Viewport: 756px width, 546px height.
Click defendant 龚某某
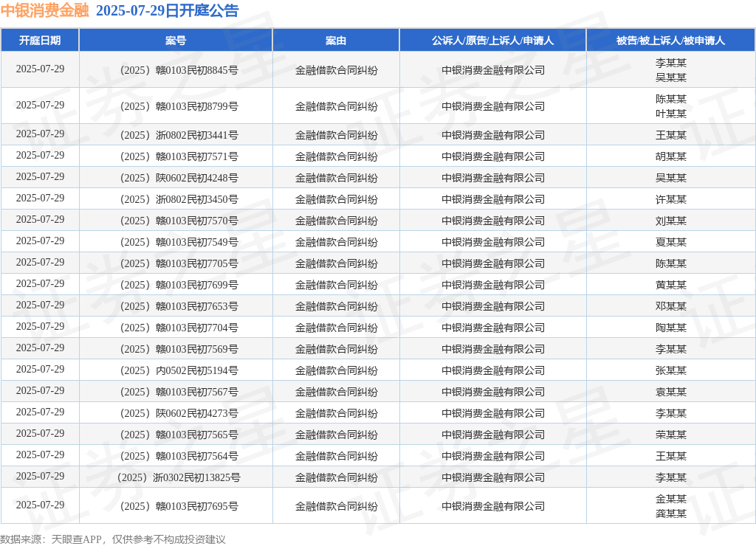670,514
